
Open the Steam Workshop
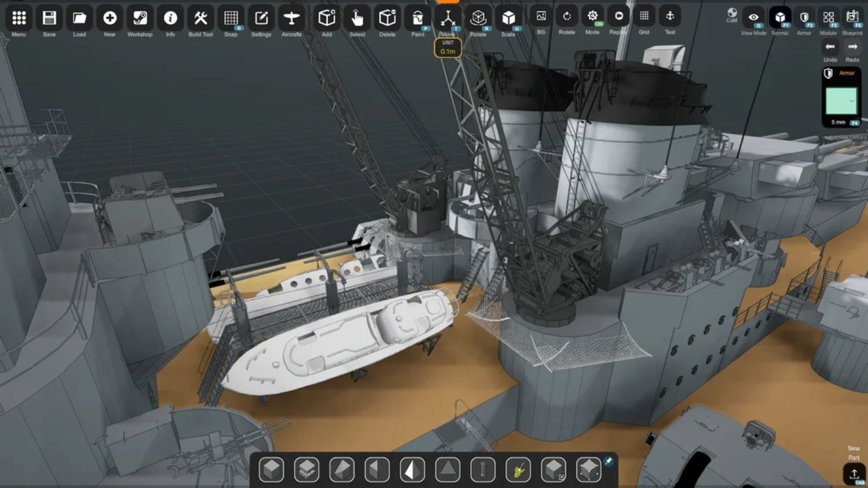click(x=140, y=19)
